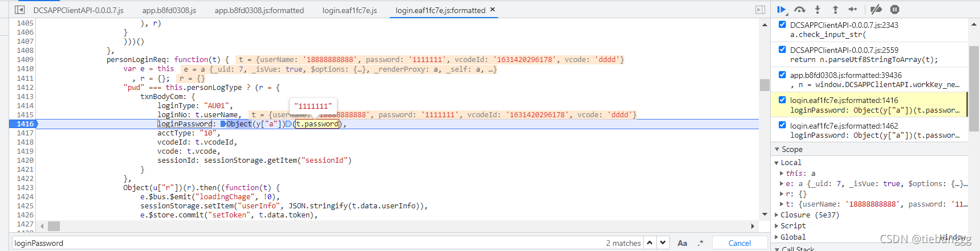Expand the 'e' scope variable
980x251 pixels.
click(782, 184)
